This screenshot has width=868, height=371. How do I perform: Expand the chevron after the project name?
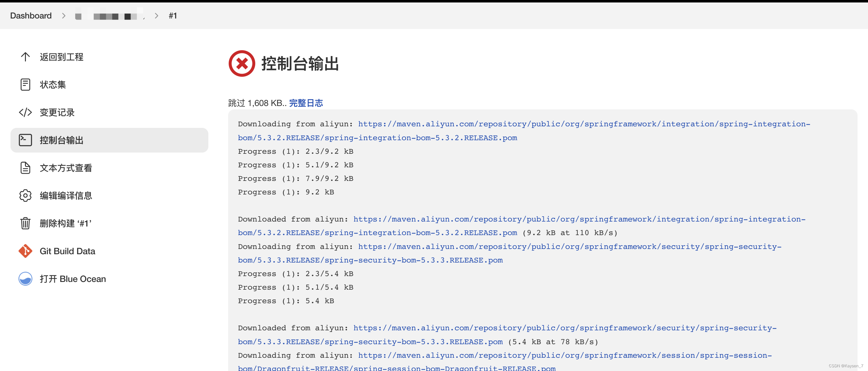click(156, 15)
